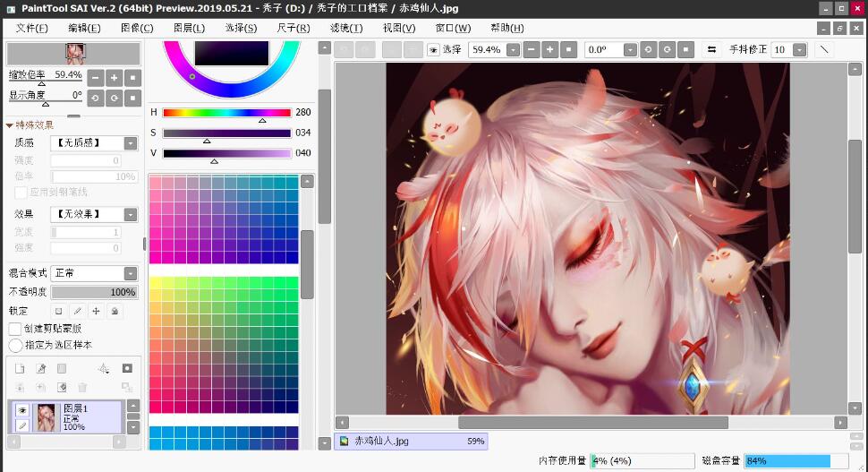
Task: Select 指定为选区样本 radio option
Action: [x=15, y=345]
